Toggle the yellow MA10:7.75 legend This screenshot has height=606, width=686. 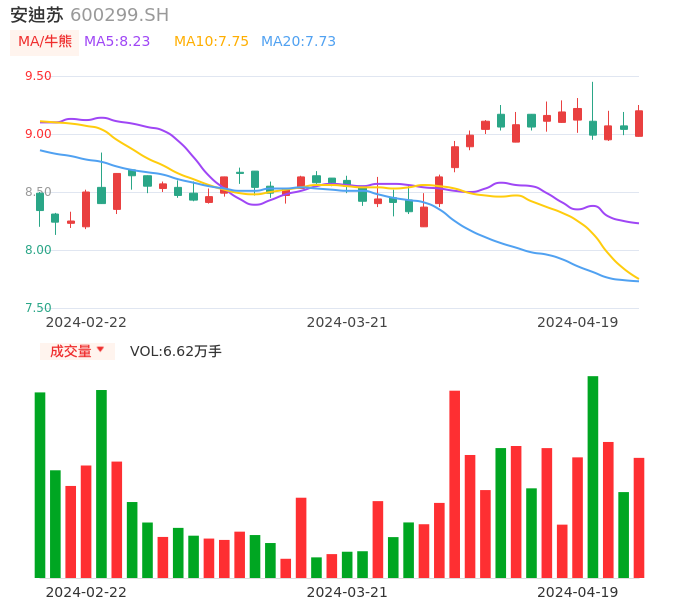[211, 42]
